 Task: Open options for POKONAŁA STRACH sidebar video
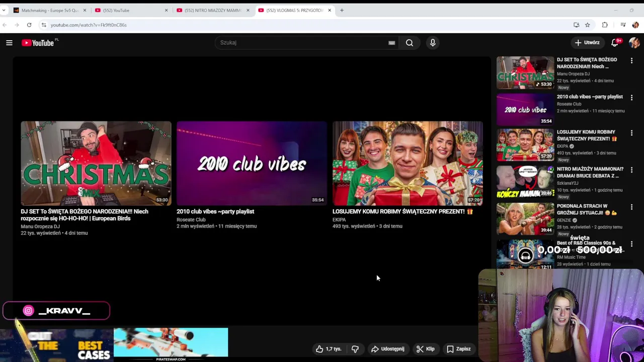(x=631, y=207)
